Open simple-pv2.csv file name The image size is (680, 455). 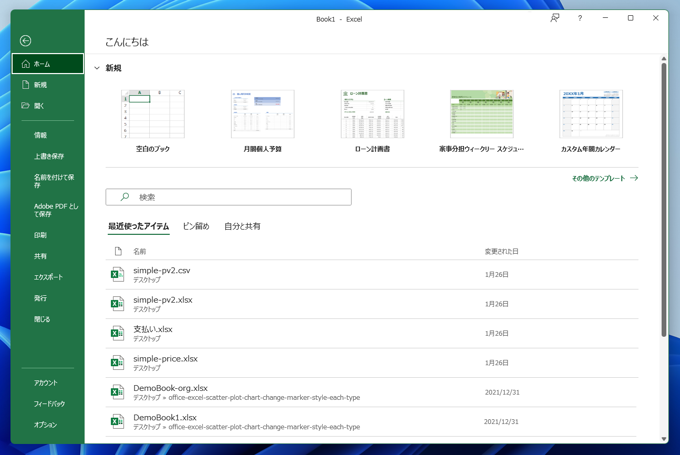(162, 270)
